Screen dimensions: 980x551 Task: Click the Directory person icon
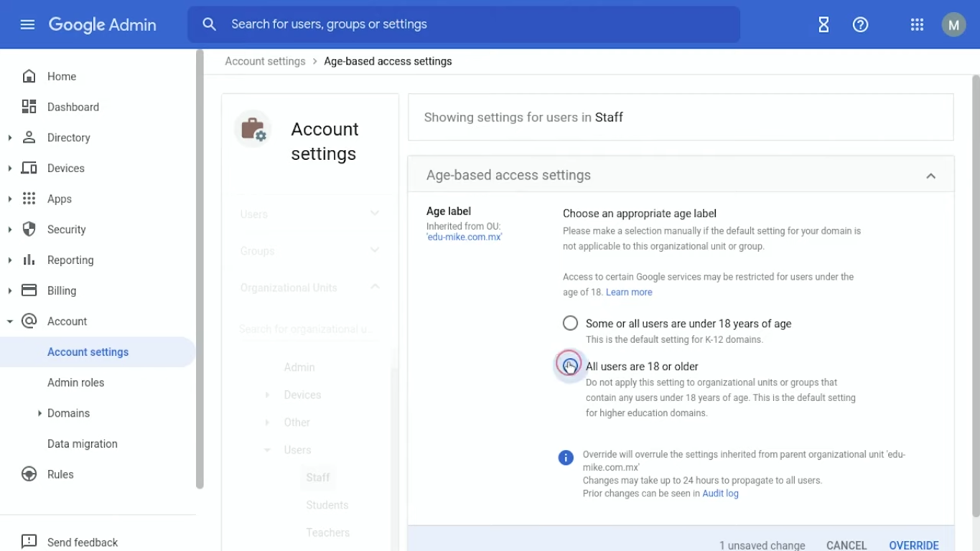29,137
